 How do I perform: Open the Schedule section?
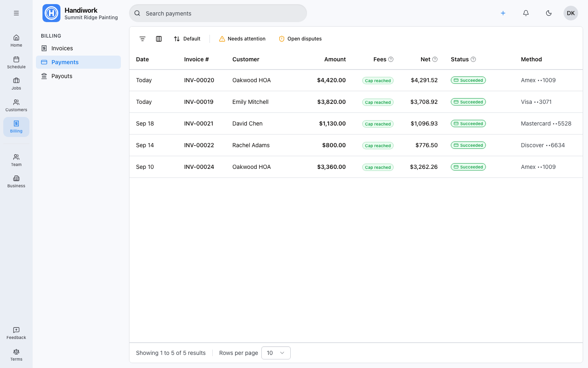pos(16,62)
